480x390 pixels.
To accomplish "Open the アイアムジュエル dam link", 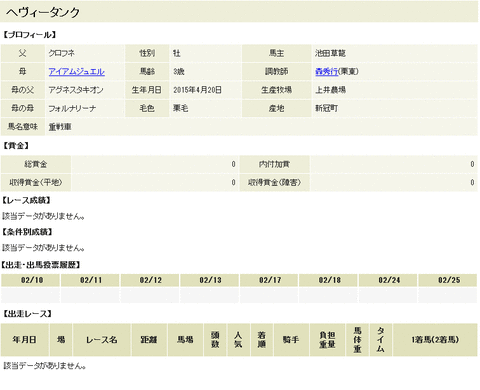I will coord(76,72).
